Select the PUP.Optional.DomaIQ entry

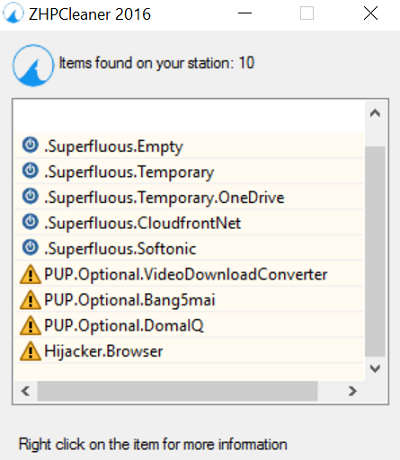pos(189,325)
